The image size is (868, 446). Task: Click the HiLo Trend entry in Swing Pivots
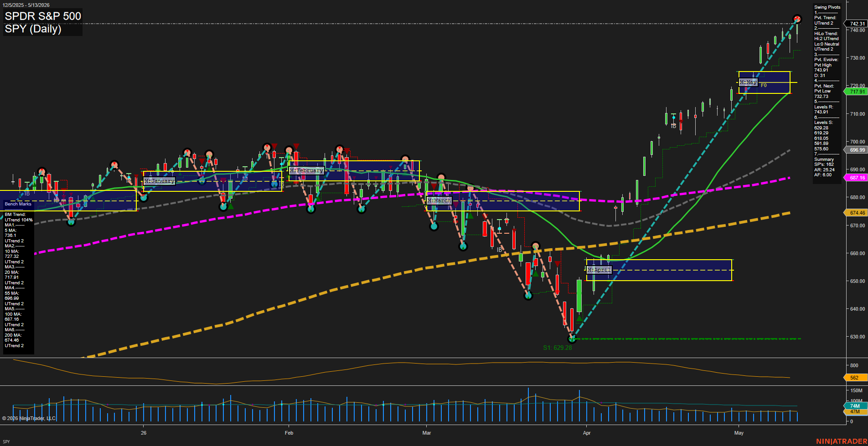click(x=827, y=41)
